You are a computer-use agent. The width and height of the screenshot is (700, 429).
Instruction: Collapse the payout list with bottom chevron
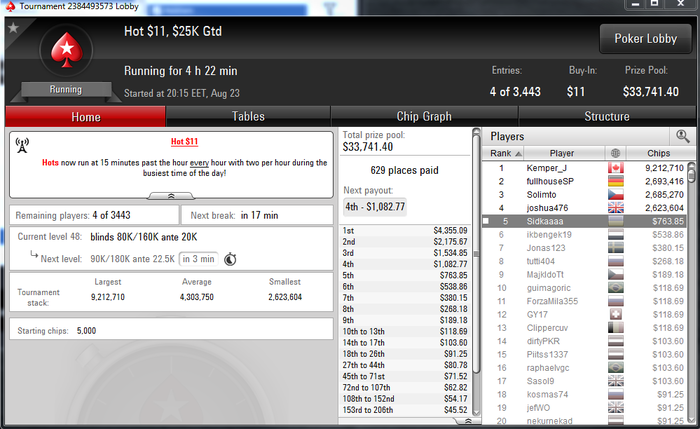(467, 421)
